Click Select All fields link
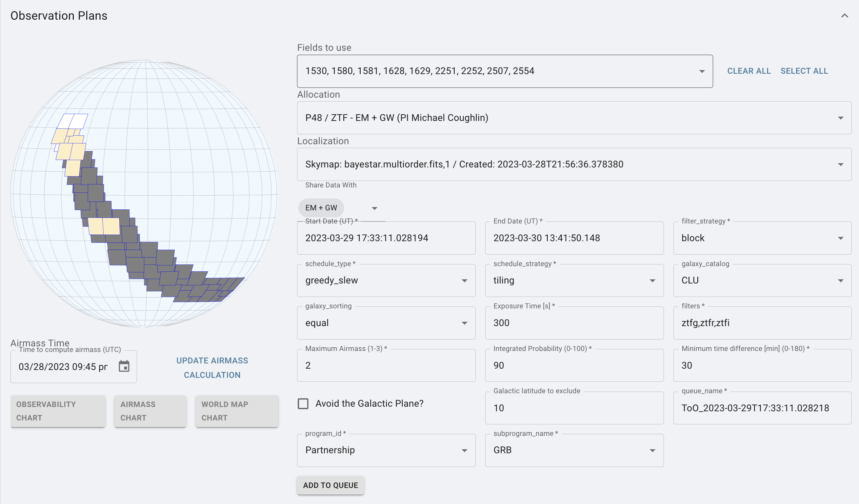This screenshot has width=859, height=504. (804, 71)
